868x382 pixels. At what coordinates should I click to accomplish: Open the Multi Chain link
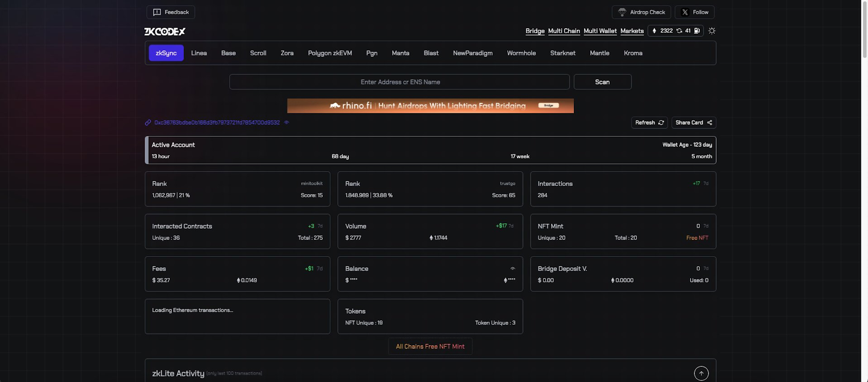click(x=564, y=31)
